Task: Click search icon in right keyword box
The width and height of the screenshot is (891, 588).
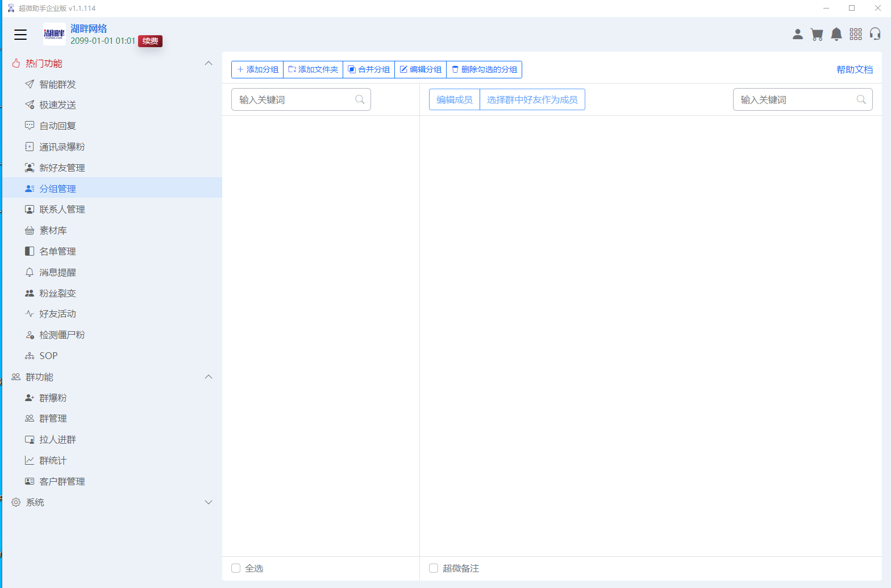Action: pyautogui.click(x=861, y=99)
